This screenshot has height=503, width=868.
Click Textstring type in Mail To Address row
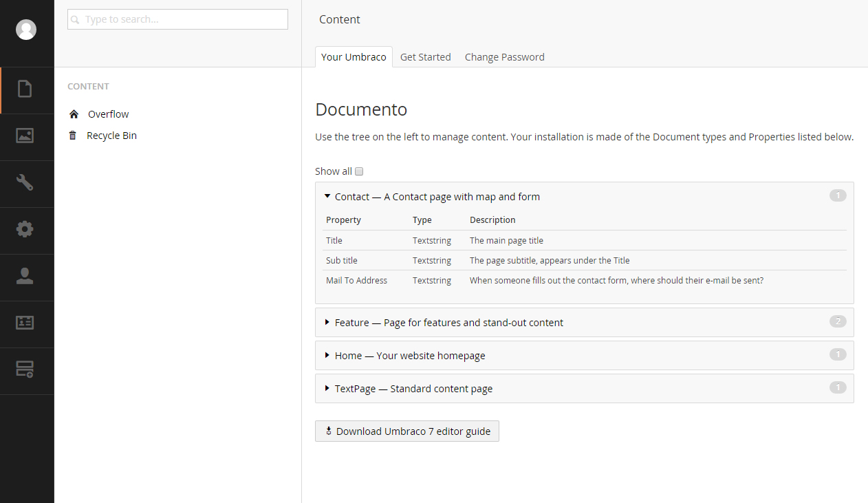coord(432,281)
